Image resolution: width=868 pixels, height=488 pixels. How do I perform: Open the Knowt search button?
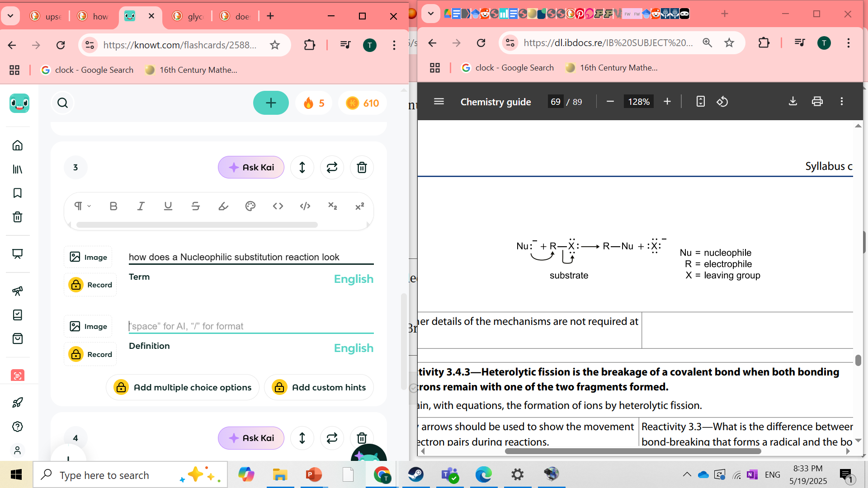pyautogui.click(x=63, y=103)
